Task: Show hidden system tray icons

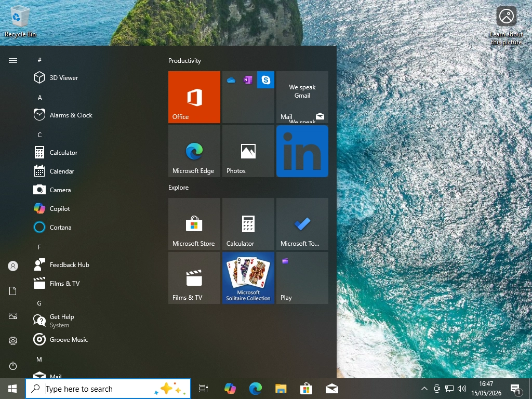Action: (424, 389)
